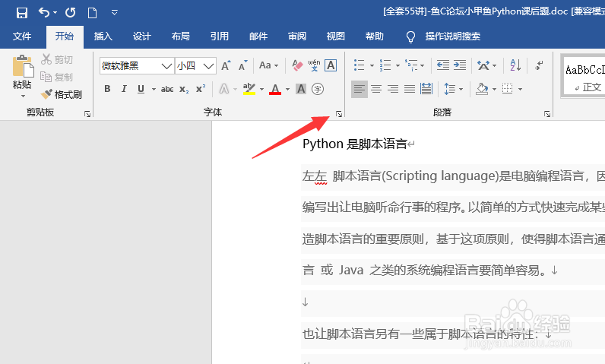The width and height of the screenshot is (605, 364).
Task: Open the 引用 ribbon tab
Action: (x=220, y=36)
